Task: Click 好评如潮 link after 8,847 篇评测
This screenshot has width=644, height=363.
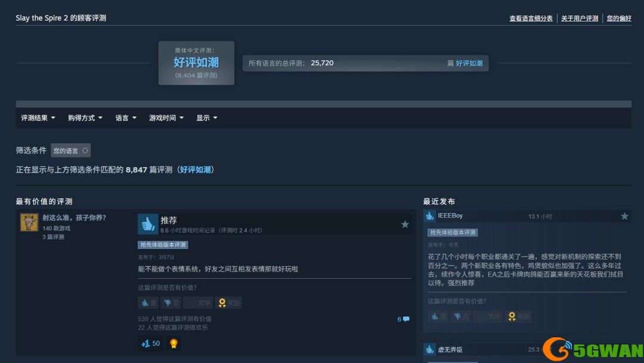Action: 195,170
